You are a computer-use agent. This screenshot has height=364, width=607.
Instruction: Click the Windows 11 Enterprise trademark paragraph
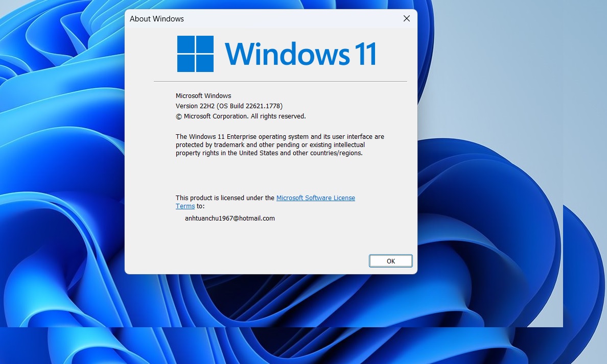coord(280,144)
